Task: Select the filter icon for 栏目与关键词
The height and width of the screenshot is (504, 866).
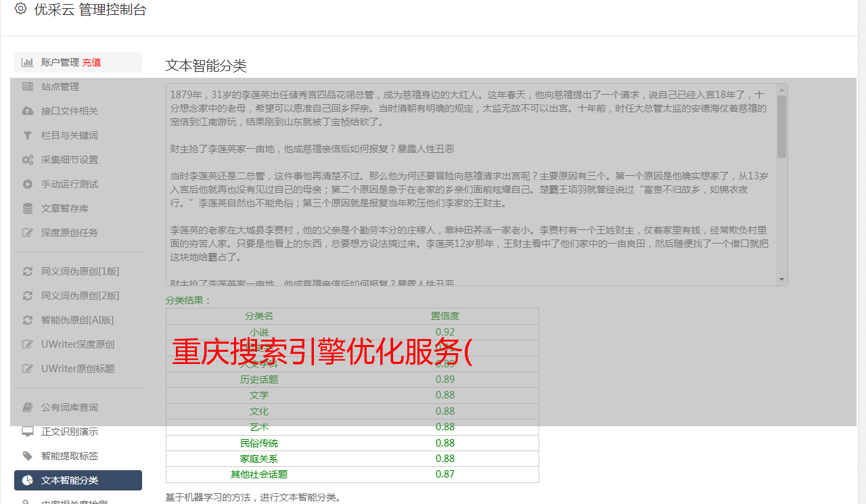Action: [28, 135]
